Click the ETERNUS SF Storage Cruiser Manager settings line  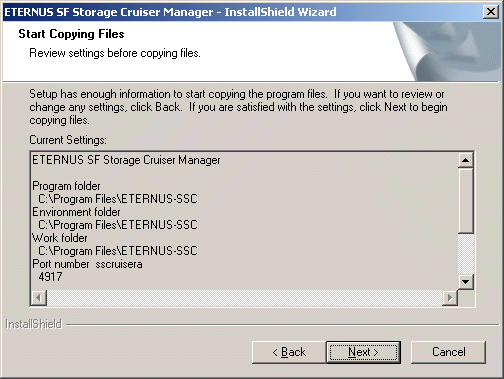126,160
